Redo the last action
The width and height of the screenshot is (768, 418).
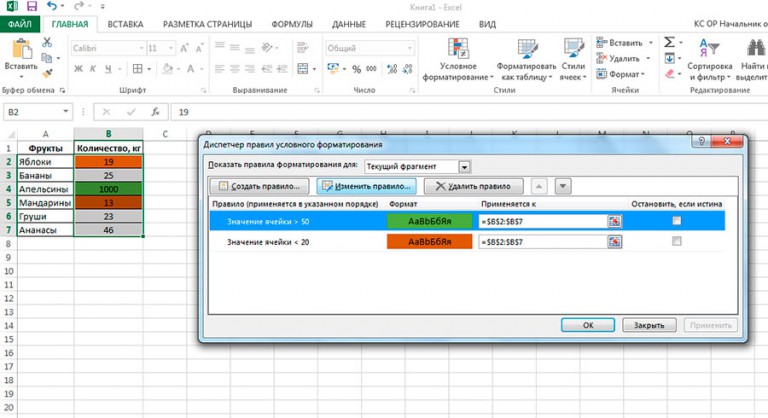click(78, 6)
